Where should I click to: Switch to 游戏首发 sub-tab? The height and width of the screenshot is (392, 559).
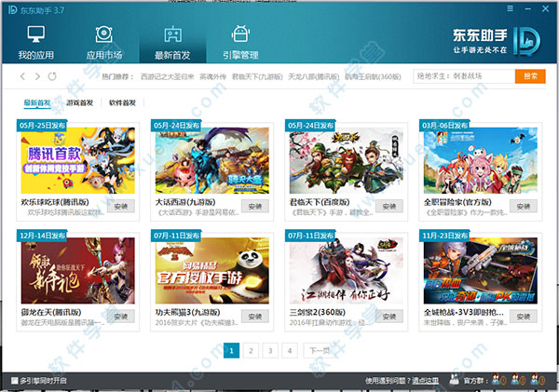tap(79, 102)
